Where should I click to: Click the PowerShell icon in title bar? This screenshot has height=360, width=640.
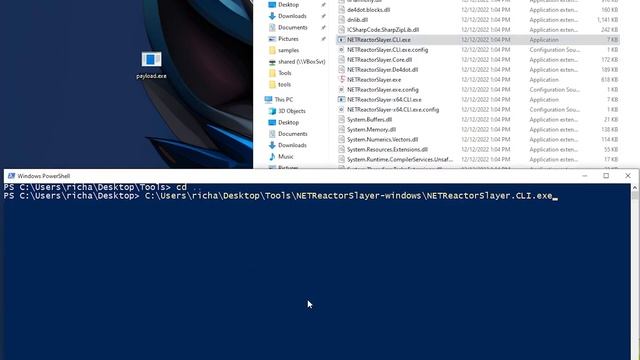(x=11, y=176)
